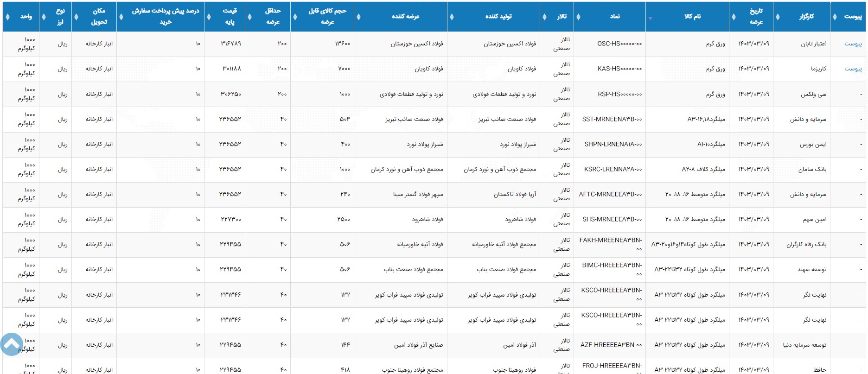Sort by حجم کالای قابل عرضه arrows
The image size is (868, 374).
point(295,17)
